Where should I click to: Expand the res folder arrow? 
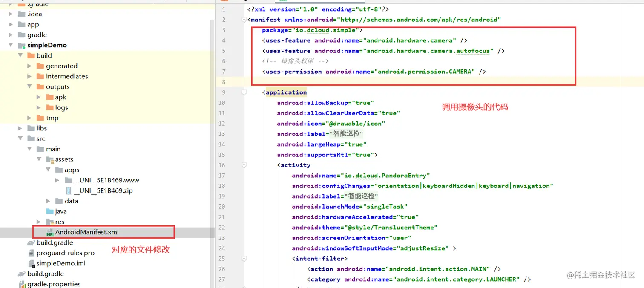pos(39,222)
